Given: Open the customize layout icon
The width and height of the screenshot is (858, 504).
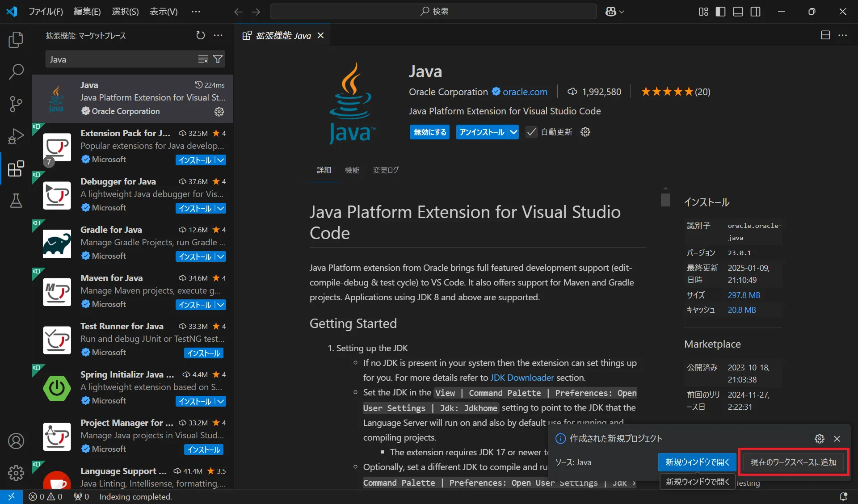Looking at the screenshot, I should tap(703, 12).
